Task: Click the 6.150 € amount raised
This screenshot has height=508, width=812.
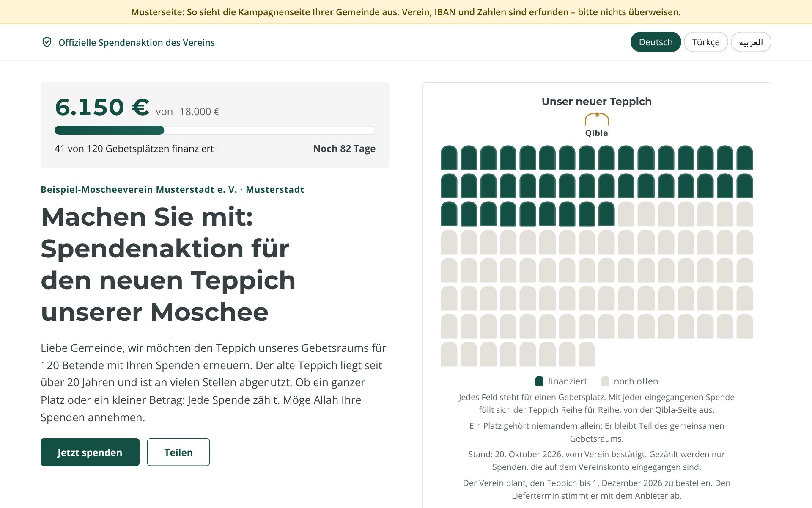Action: pos(102,107)
